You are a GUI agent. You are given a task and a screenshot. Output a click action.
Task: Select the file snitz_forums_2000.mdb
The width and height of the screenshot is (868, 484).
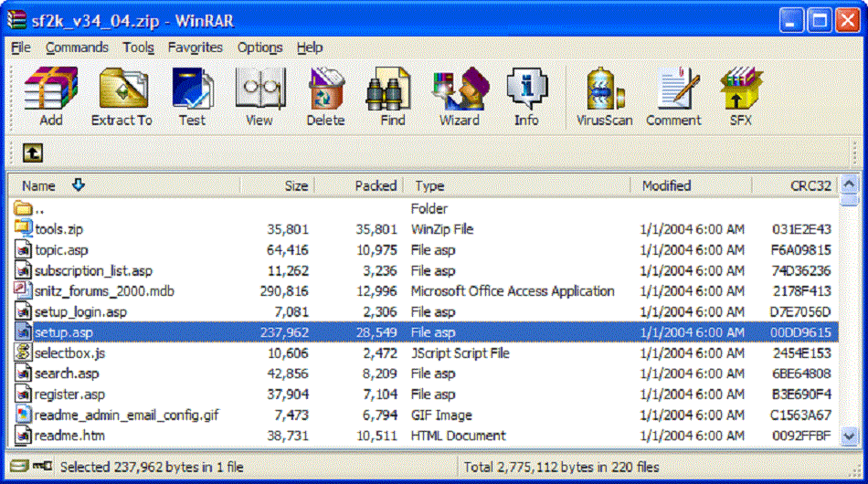pyautogui.click(x=104, y=291)
